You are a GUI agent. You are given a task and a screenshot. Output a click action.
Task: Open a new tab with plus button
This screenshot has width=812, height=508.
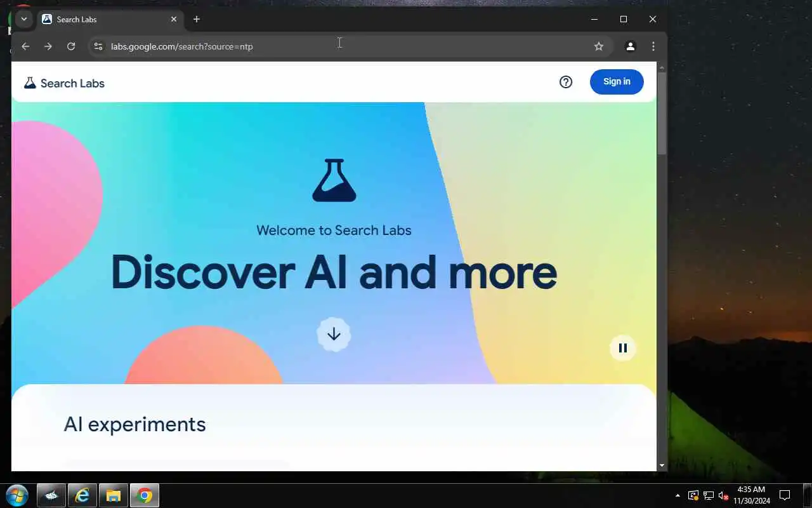click(197, 19)
